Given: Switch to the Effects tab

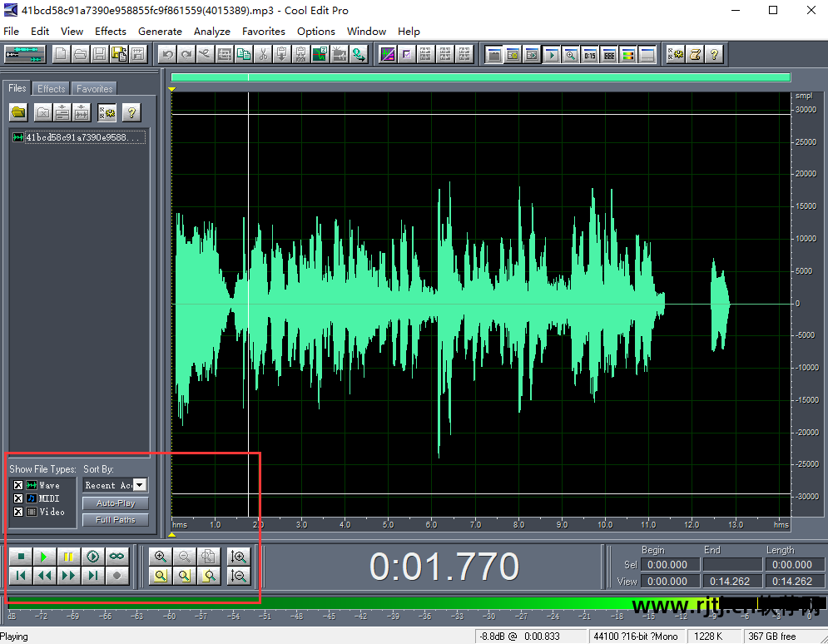Looking at the screenshot, I should click(52, 89).
